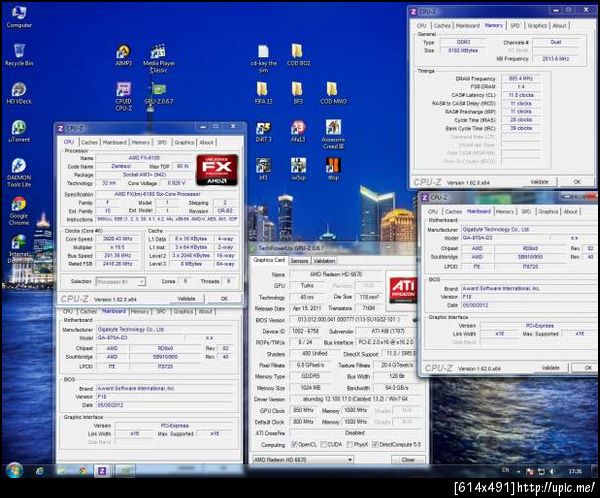Select the cd-key the sim file

click(x=263, y=58)
